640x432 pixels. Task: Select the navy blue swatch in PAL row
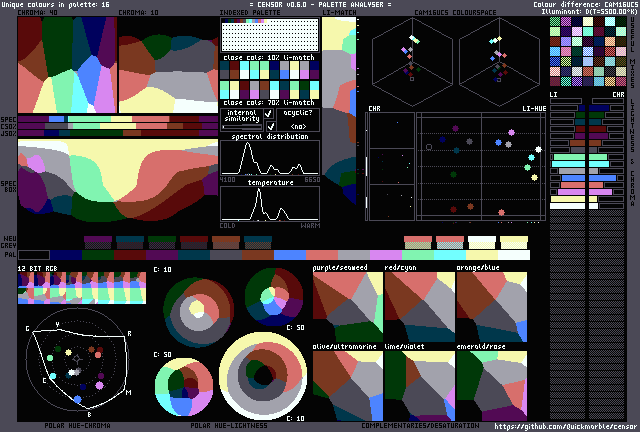coord(66,255)
